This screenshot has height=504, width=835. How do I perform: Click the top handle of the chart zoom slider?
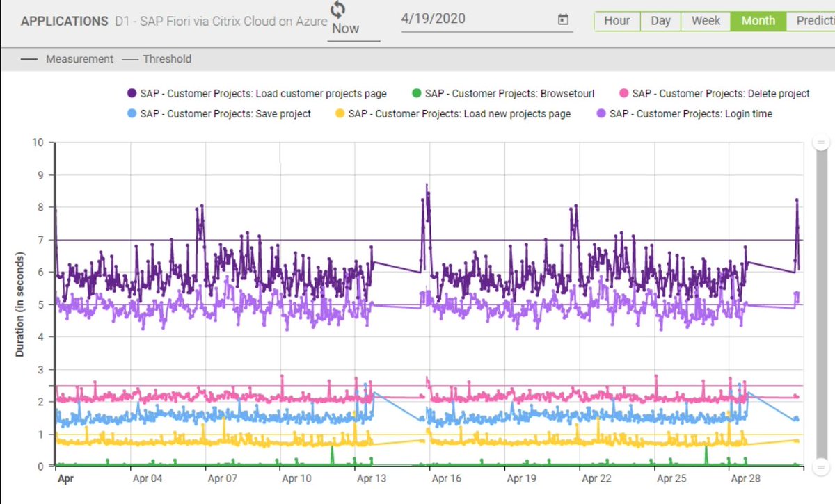coord(820,143)
